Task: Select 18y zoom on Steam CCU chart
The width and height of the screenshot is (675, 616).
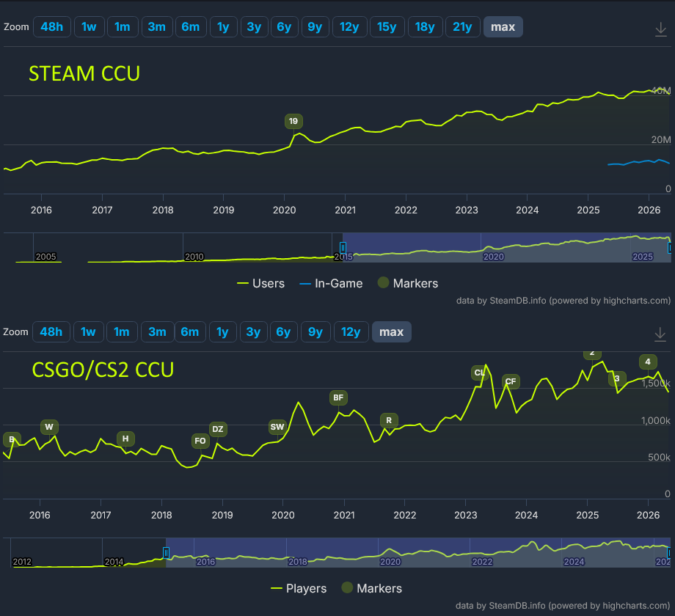Action: click(x=425, y=27)
